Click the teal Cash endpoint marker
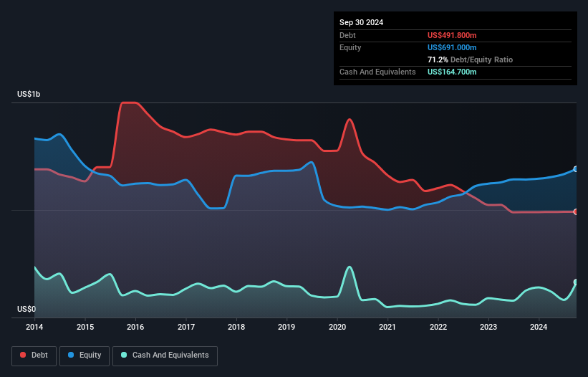 tap(576, 282)
